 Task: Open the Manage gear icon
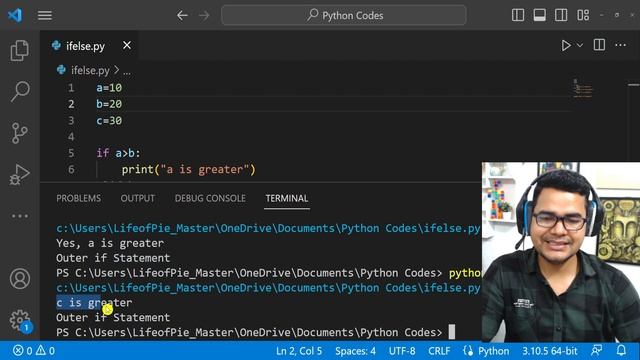point(20,320)
